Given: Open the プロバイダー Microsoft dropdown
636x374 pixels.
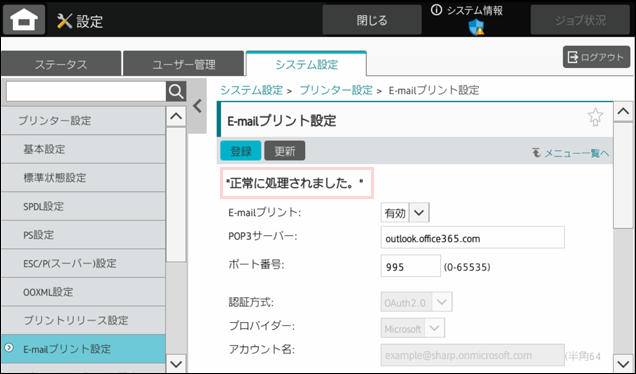Looking at the screenshot, I should (x=413, y=329).
